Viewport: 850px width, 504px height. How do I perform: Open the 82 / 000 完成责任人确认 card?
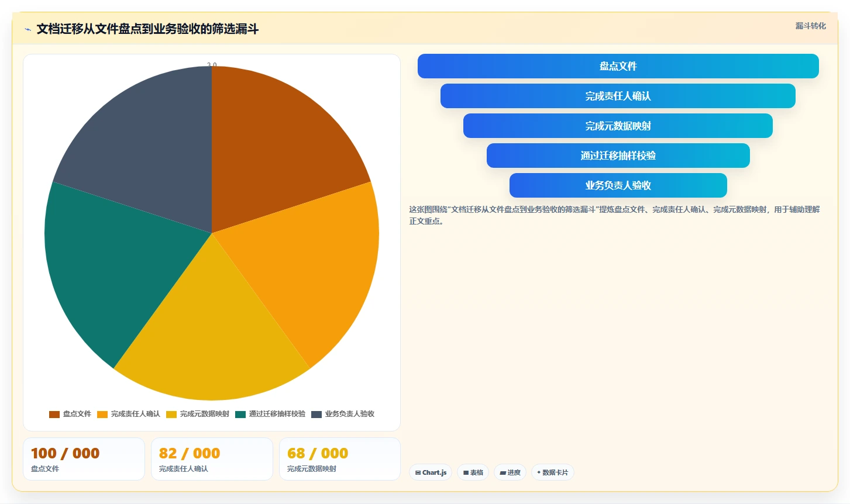tap(212, 459)
